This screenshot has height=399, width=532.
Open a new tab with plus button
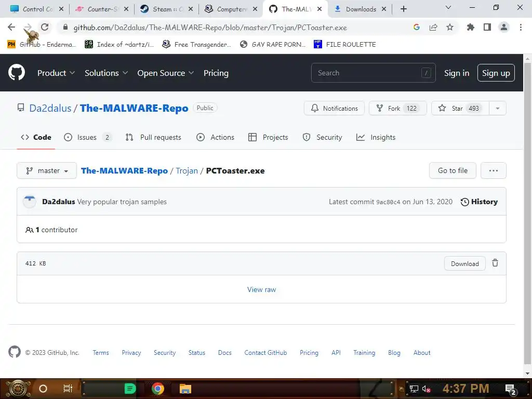click(x=403, y=9)
